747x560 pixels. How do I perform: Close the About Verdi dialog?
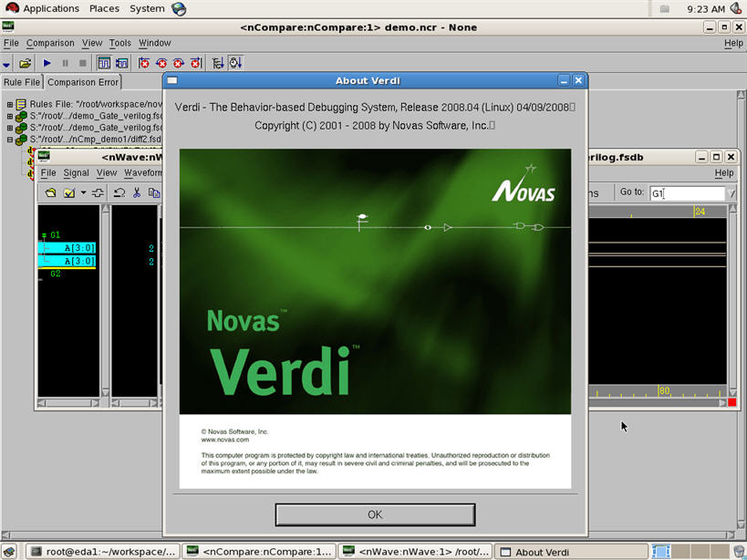[x=578, y=80]
